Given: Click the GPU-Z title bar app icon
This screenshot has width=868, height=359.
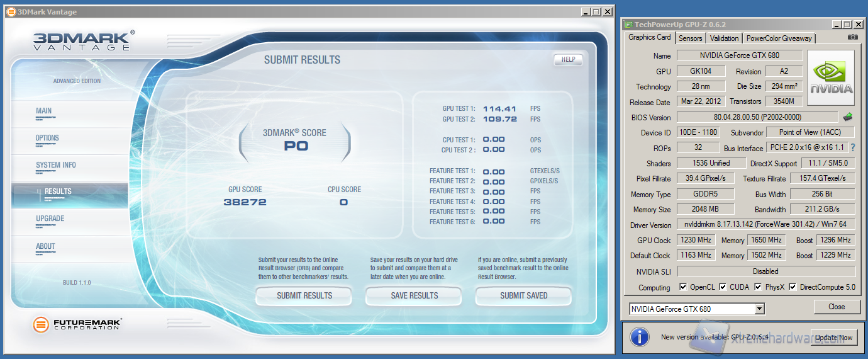Looking at the screenshot, I should click(x=628, y=25).
